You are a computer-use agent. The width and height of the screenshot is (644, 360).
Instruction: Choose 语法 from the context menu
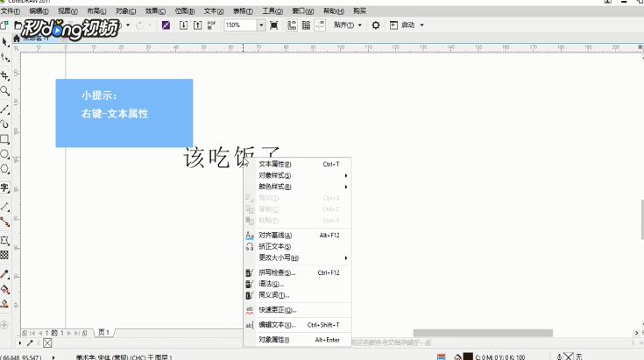point(297,284)
